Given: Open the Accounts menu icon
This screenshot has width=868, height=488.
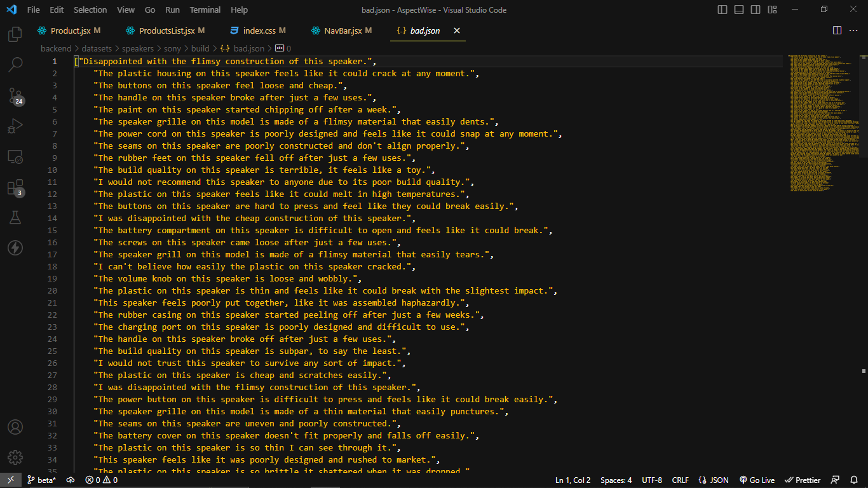Looking at the screenshot, I should pyautogui.click(x=15, y=427).
